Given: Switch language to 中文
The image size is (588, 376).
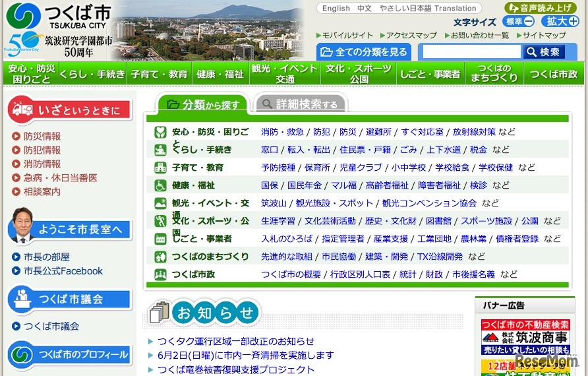Looking at the screenshot, I should (x=364, y=9).
